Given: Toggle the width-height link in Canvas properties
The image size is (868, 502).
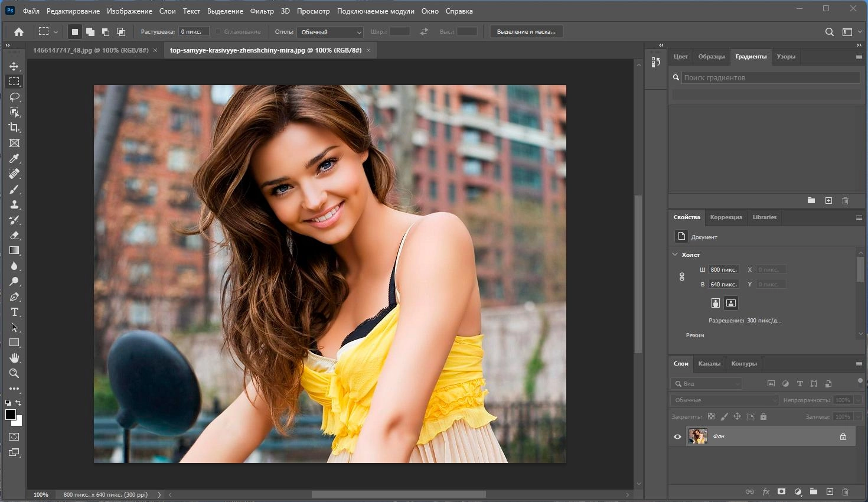Looking at the screenshot, I should pos(682,277).
